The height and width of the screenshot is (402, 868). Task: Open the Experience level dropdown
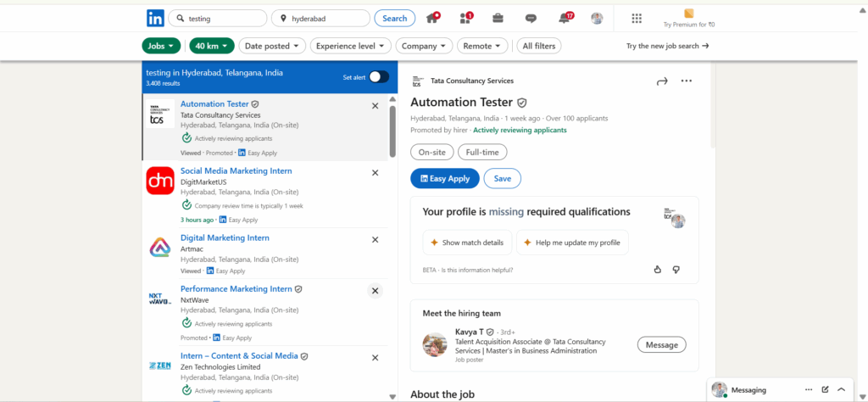click(351, 46)
